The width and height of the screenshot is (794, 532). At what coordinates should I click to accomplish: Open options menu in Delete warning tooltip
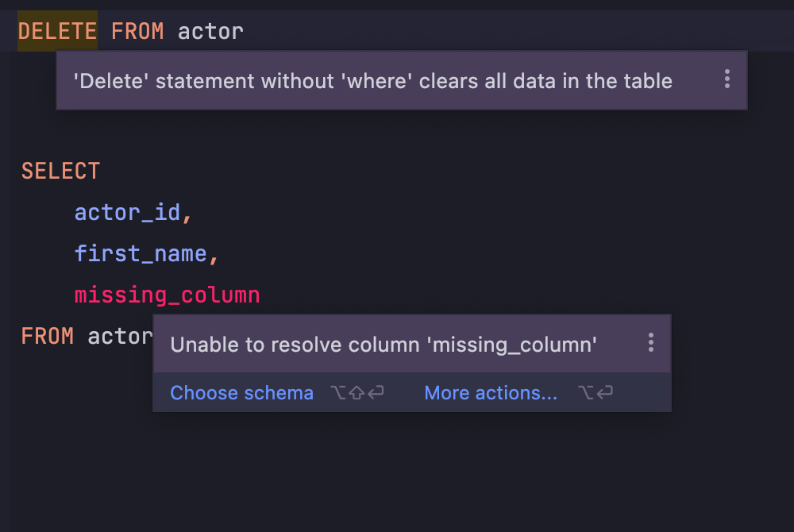click(x=727, y=79)
